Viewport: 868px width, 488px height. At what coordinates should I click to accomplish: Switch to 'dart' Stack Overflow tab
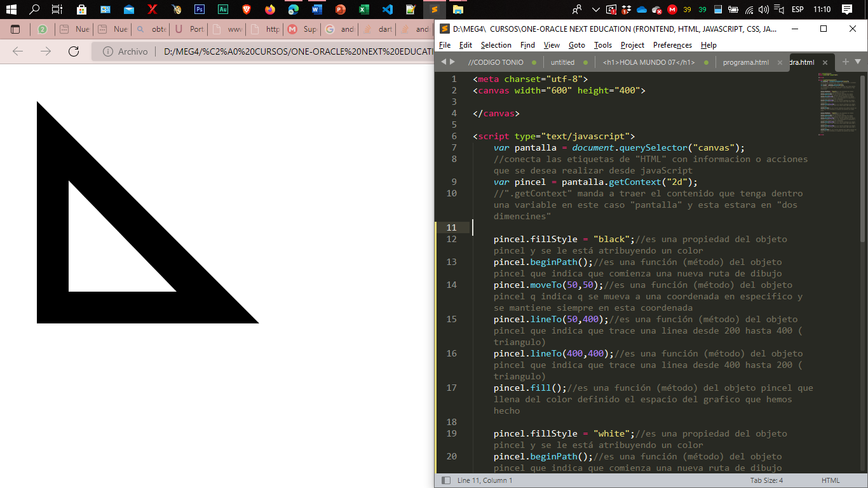click(377, 29)
